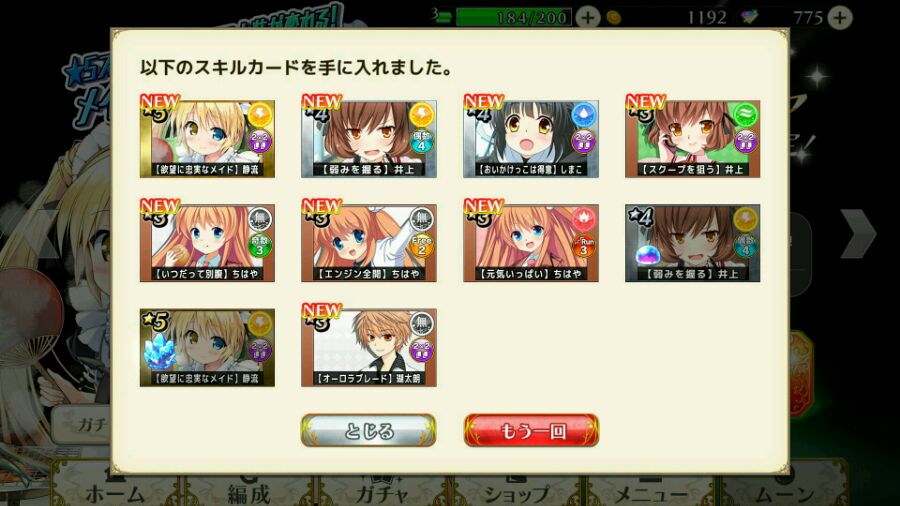Tap the fire element icon on the 元気いっぱい card
This screenshot has width=900, height=506.
point(583,219)
